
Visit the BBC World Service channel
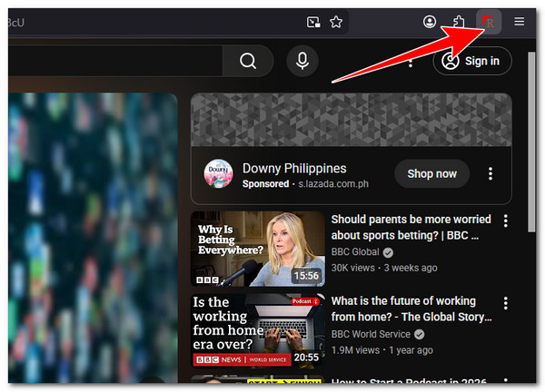click(x=371, y=334)
